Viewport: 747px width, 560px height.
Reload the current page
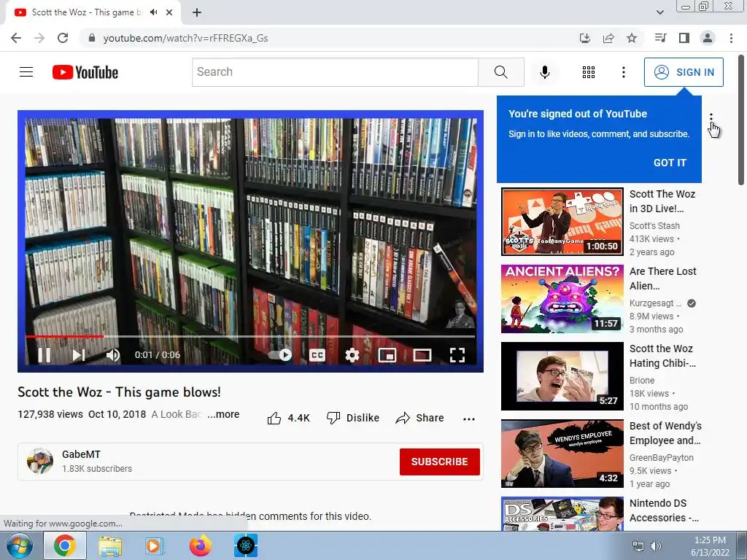(63, 38)
